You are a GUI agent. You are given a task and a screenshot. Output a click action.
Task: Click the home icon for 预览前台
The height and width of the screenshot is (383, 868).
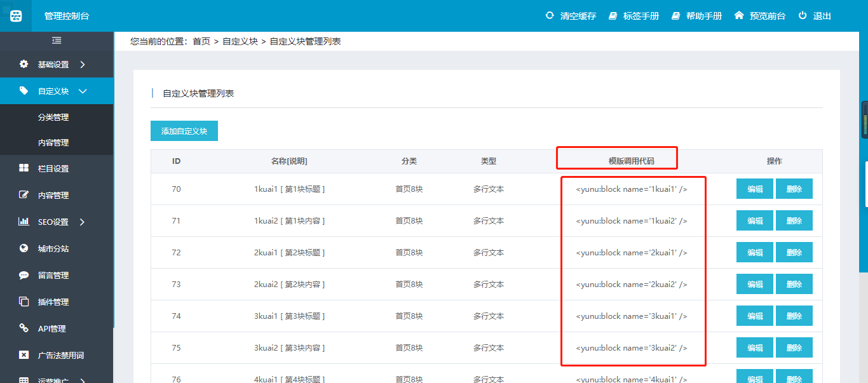click(738, 15)
